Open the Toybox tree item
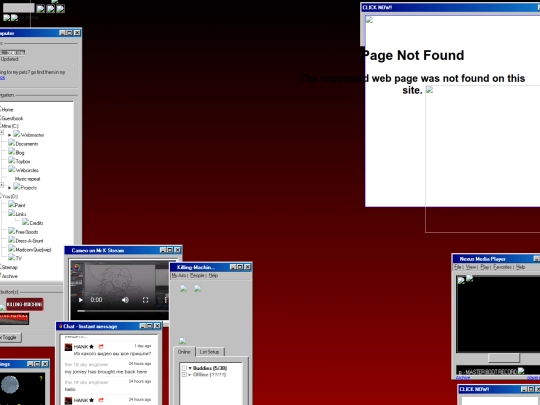The height and width of the screenshot is (405, 540). click(x=19, y=161)
